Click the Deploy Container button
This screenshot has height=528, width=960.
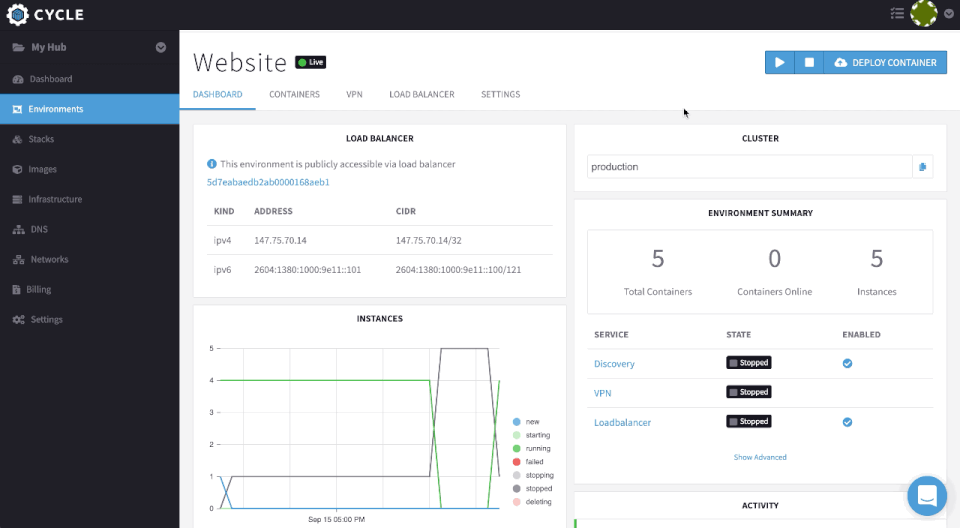885,62
